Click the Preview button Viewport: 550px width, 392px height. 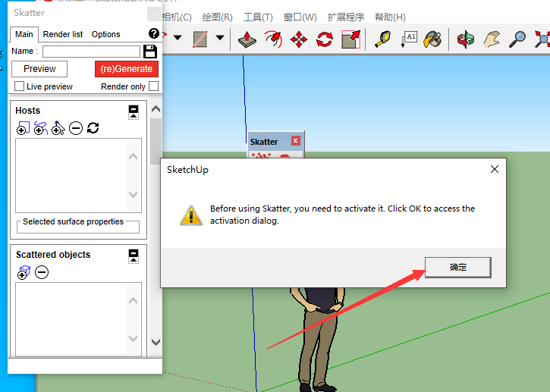click(x=39, y=69)
